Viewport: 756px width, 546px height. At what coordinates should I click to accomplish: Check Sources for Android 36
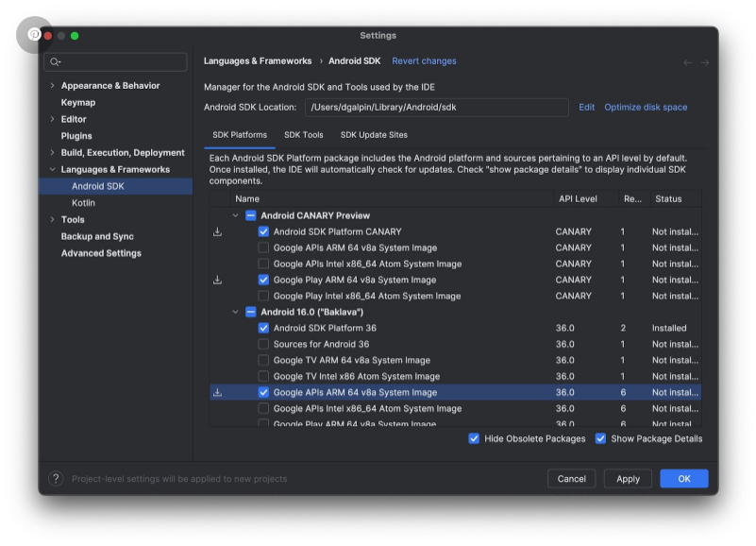tap(263, 344)
